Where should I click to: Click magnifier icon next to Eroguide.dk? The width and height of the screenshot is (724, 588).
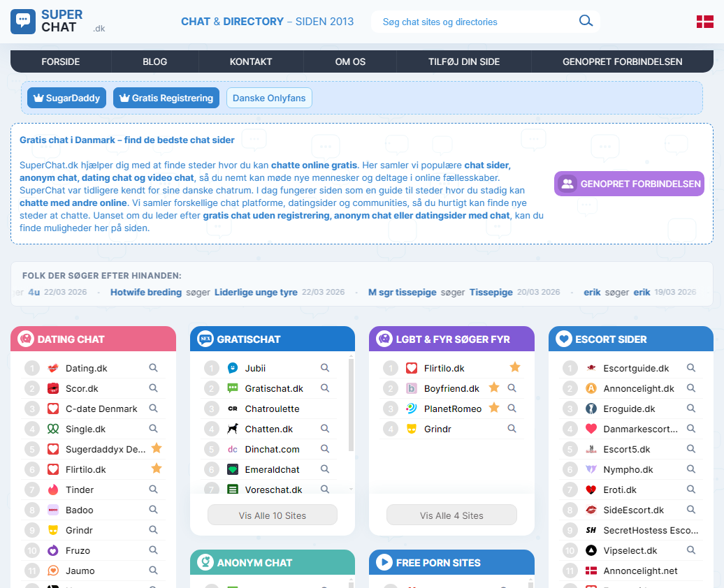[690, 409]
